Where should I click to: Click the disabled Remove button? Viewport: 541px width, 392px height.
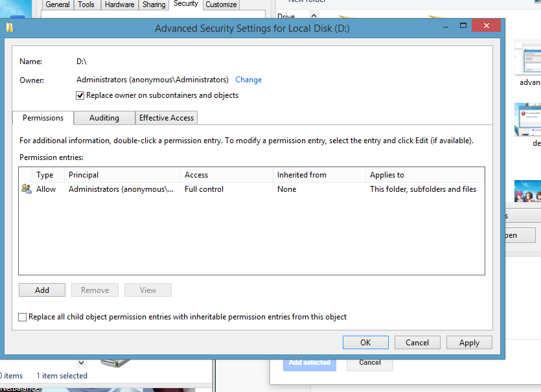coord(95,290)
